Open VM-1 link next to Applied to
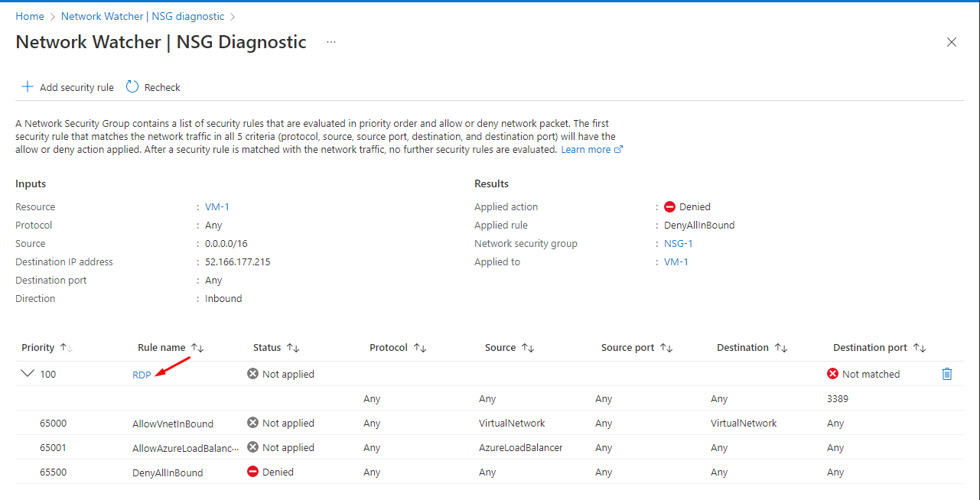Screen dimensions: 980x500 (676, 262)
